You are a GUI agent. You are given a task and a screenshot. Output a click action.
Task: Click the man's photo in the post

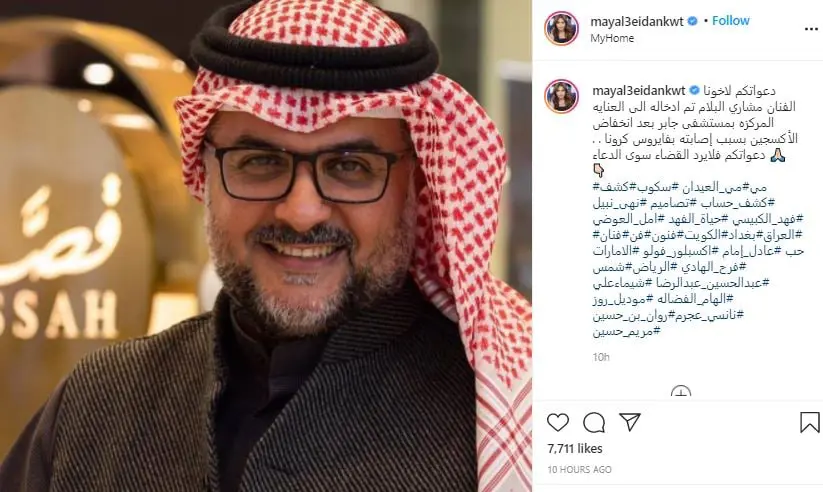coord(266,246)
